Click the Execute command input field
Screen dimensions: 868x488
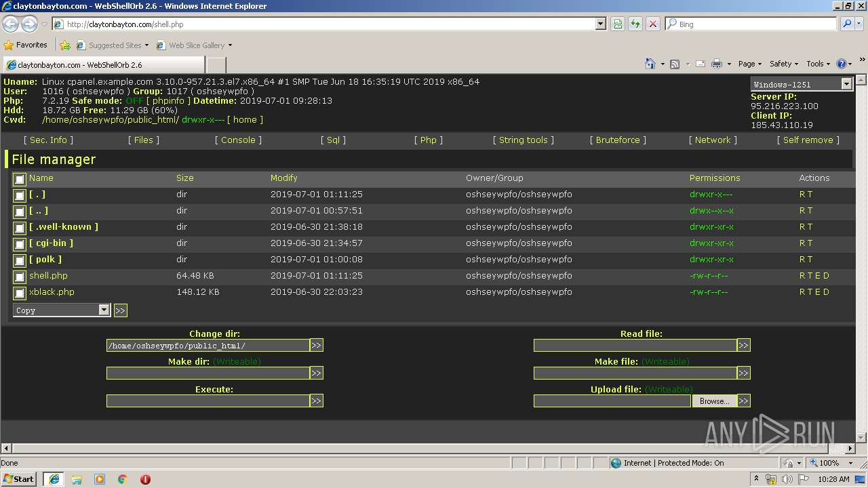208,401
